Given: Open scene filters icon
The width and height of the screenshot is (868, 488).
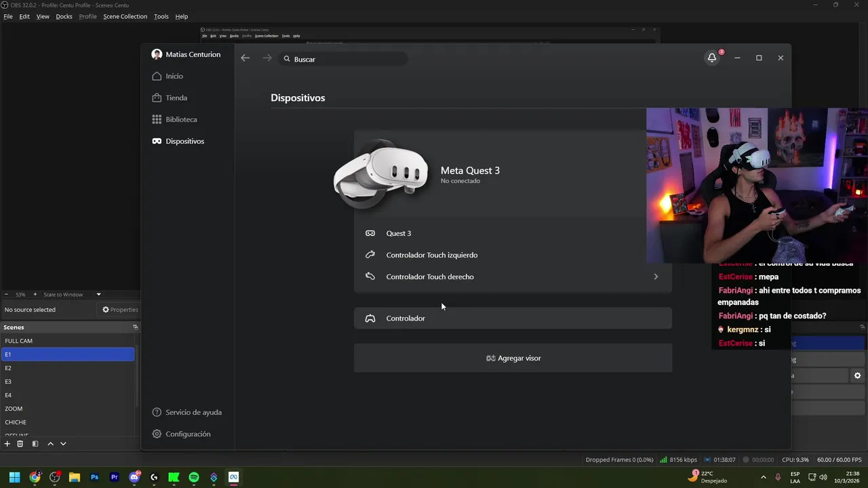Looking at the screenshot, I should pyautogui.click(x=35, y=443).
